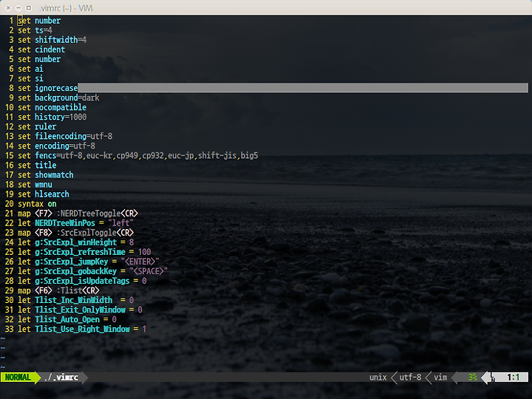Click the 'set ai' line

click(x=30, y=69)
